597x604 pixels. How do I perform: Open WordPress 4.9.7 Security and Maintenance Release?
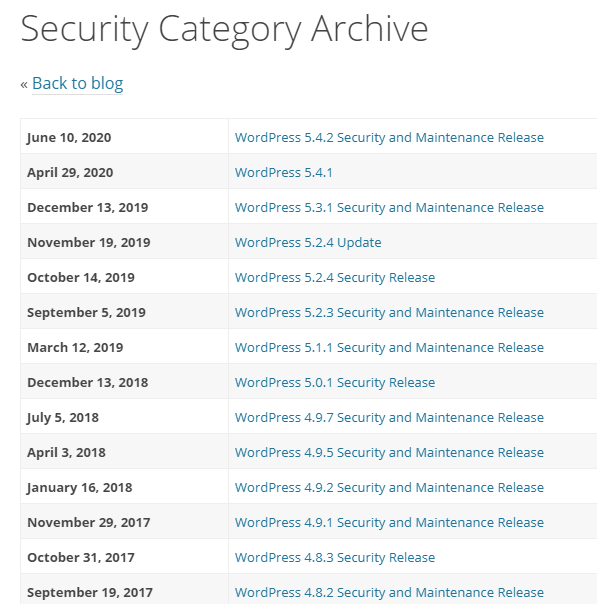point(389,418)
